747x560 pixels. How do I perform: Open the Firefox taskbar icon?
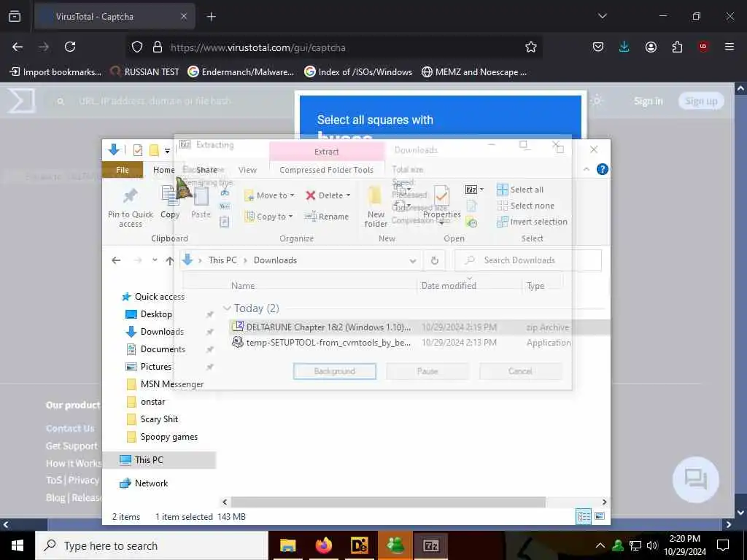(323, 545)
